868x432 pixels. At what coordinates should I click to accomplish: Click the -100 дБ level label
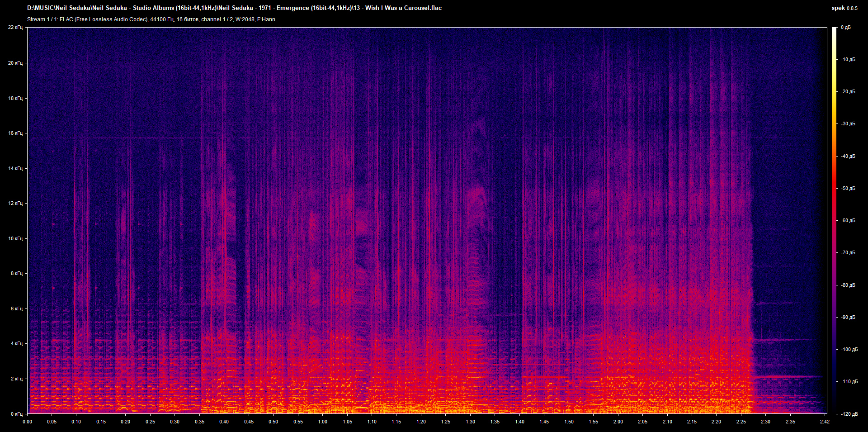[849, 350]
